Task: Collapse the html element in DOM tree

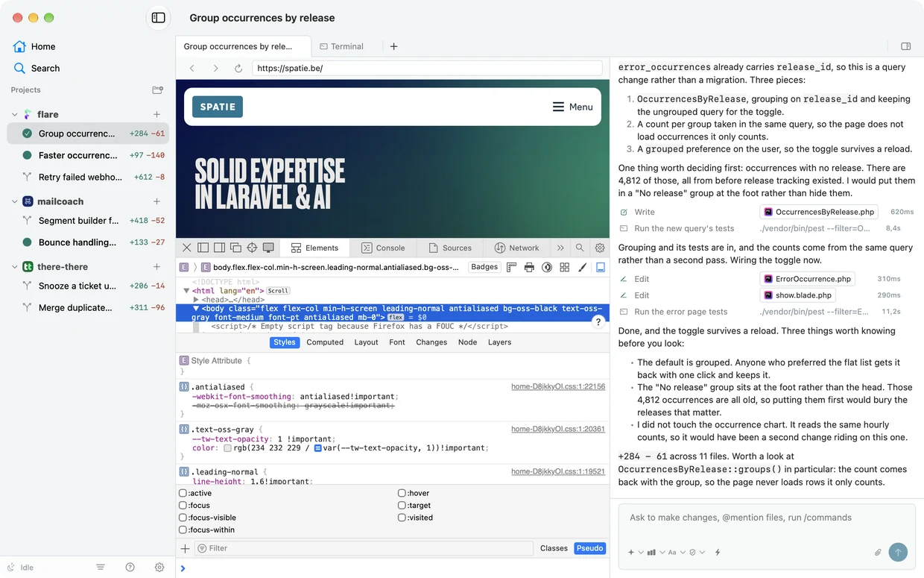Action: (x=186, y=291)
